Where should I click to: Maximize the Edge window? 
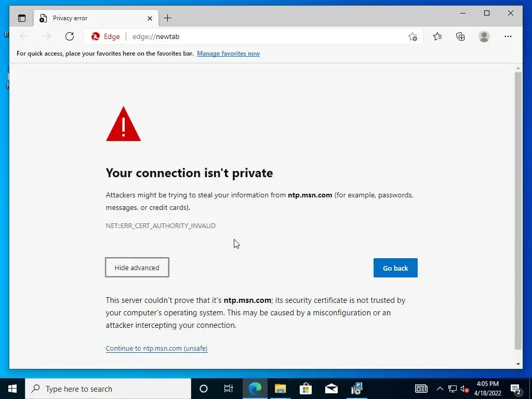486,13
